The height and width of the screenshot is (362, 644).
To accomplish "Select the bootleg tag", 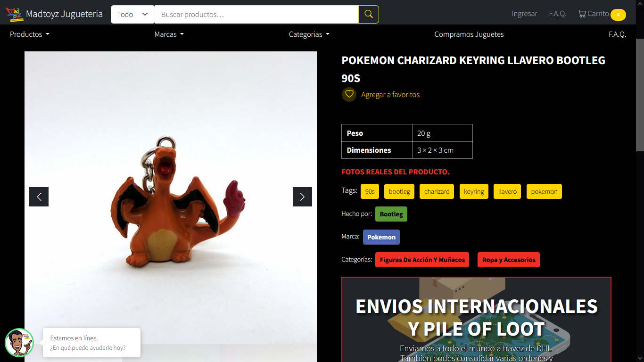I will 399,191.
